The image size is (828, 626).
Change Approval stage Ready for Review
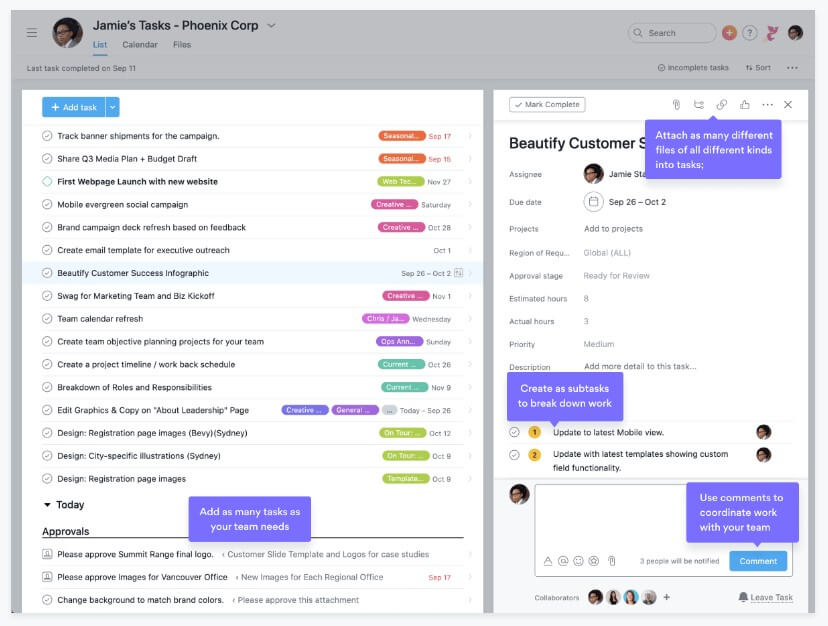[616, 276]
